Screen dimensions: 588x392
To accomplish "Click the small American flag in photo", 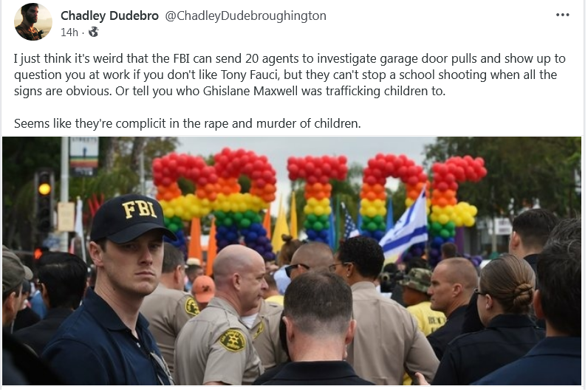I will (x=351, y=226).
